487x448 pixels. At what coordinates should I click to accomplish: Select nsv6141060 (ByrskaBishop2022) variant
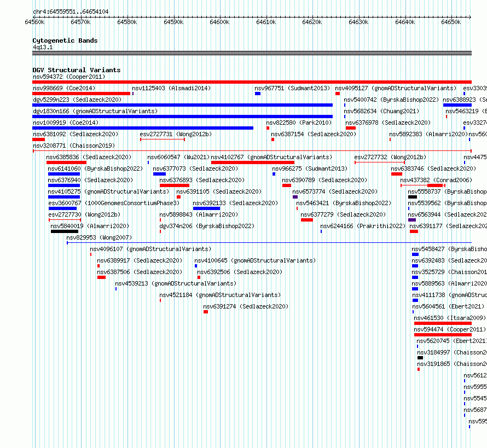tap(95, 168)
